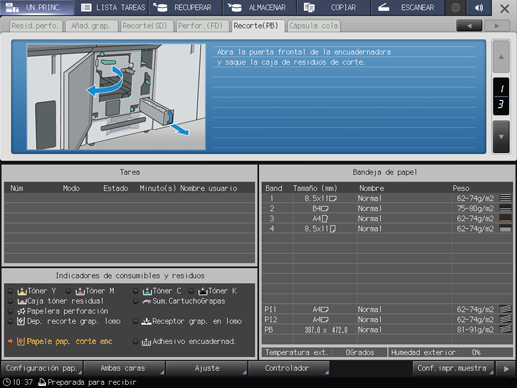Expand more bottom options with right arrow
The image size is (517, 388).
506,369
